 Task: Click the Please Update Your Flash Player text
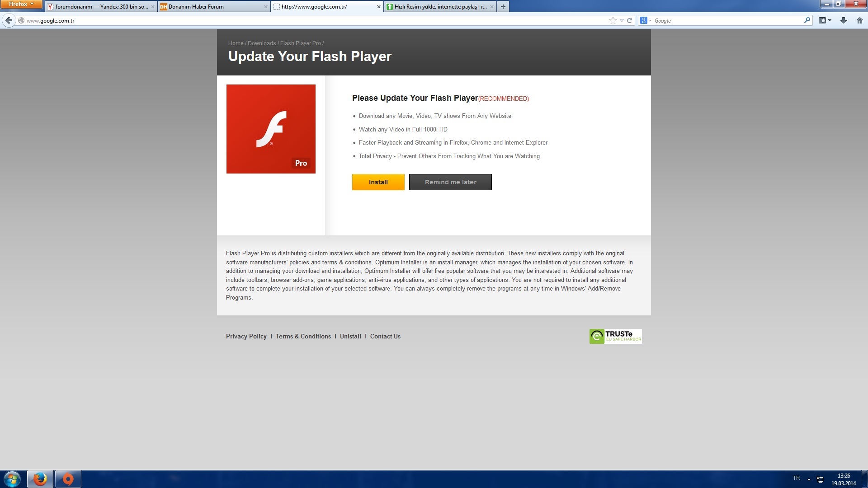415,98
